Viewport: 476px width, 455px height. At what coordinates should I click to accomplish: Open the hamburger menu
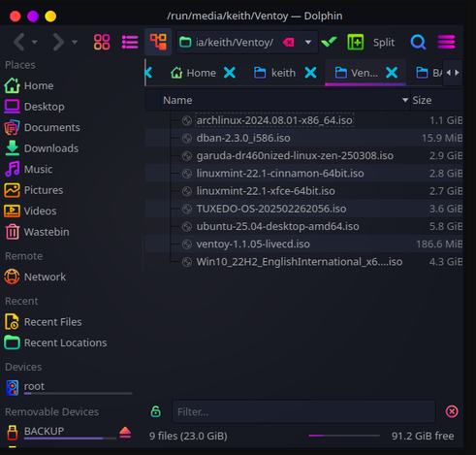pos(446,42)
